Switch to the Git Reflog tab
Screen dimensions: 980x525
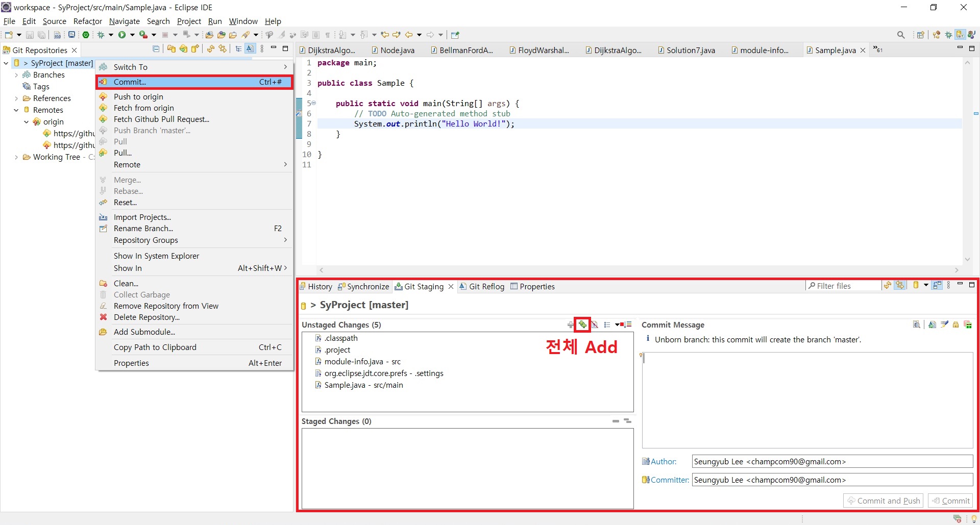click(482, 286)
